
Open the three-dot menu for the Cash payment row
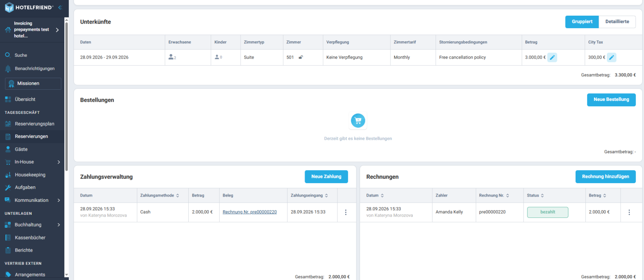[345, 212]
